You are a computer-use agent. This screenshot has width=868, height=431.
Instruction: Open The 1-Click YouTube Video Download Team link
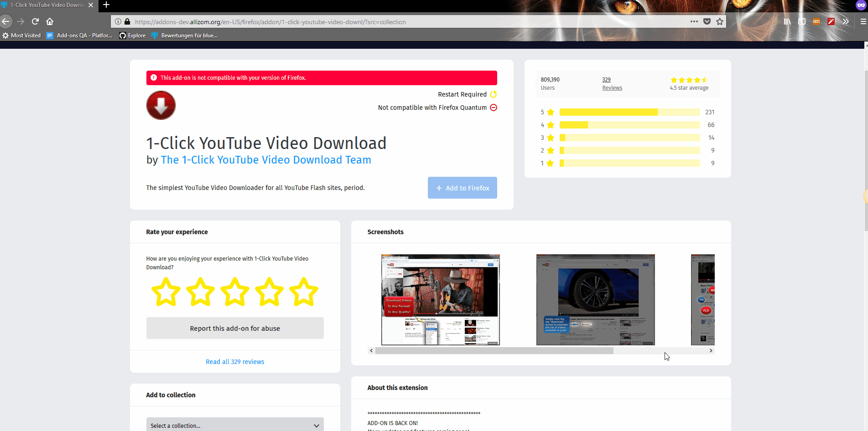click(x=266, y=160)
